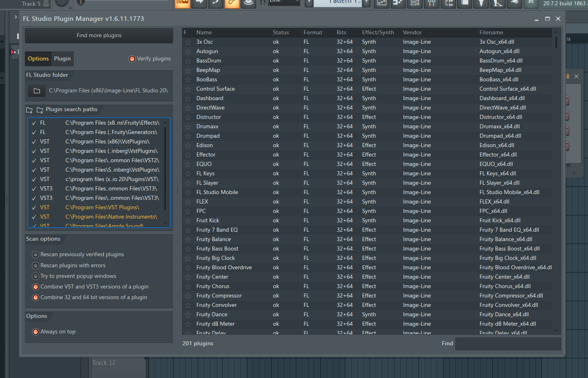Disable Combine VST and VST3 versions option

(36, 287)
